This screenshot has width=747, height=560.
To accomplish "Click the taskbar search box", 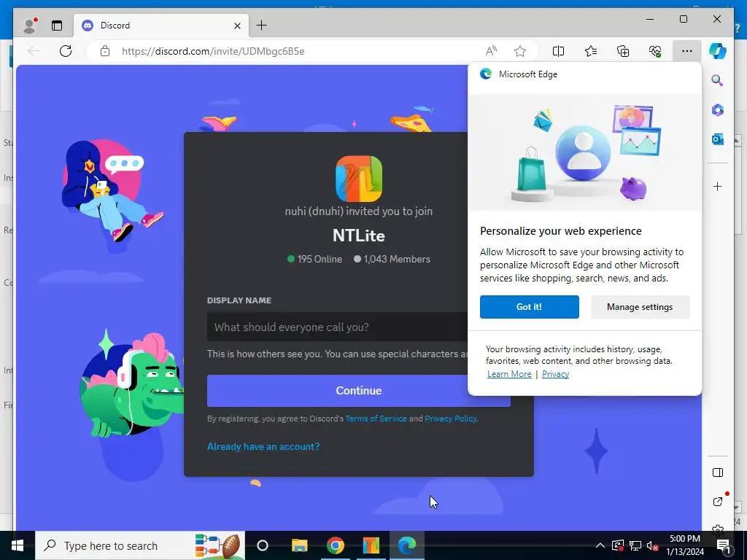I will (140, 545).
